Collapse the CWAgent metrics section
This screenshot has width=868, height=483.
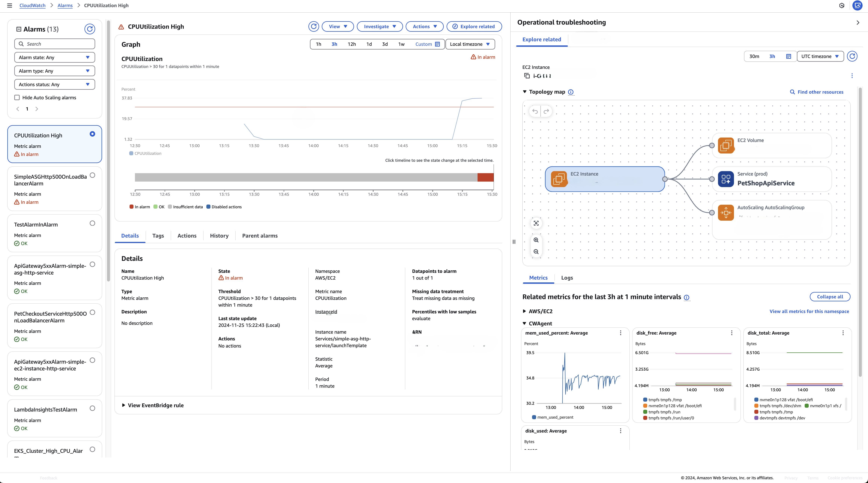tap(524, 323)
